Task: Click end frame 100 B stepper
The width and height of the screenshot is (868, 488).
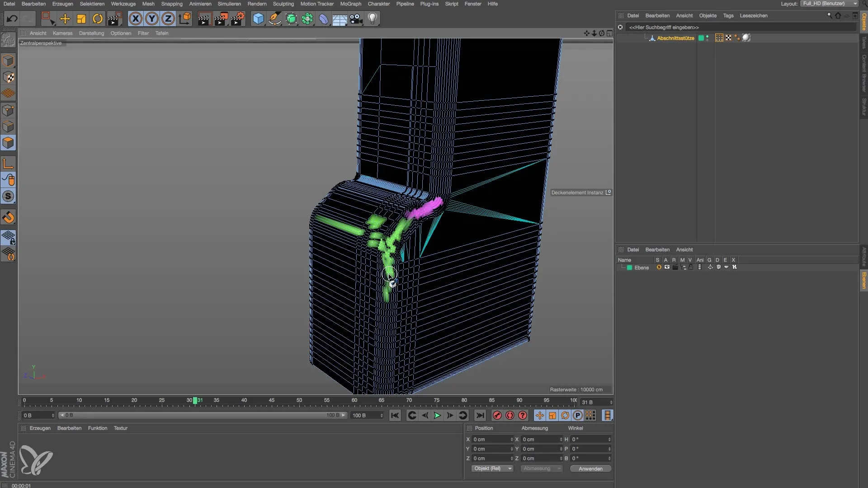Action: tap(382, 415)
